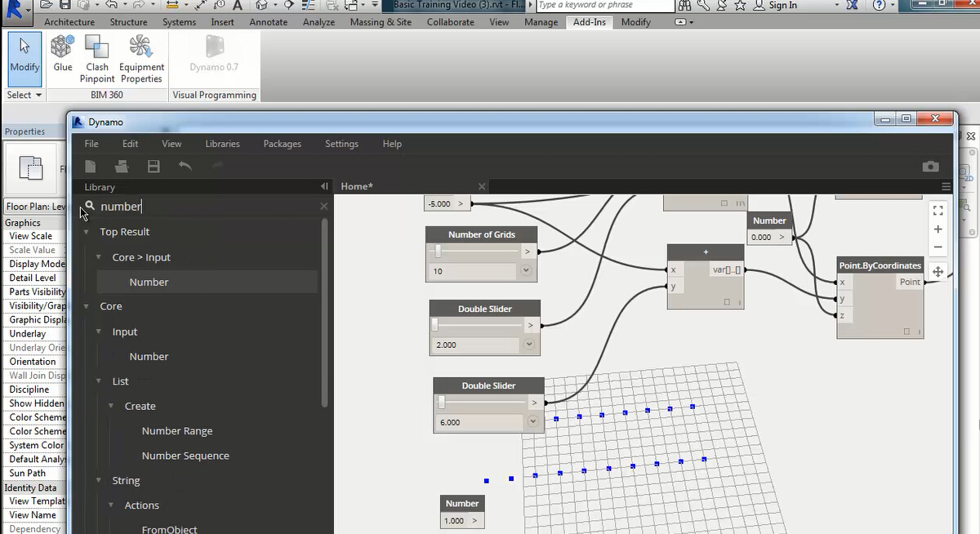Click the Save icon in the Dynamo toolbar
The image size is (980, 534).
pyautogui.click(x=154, y=167)
